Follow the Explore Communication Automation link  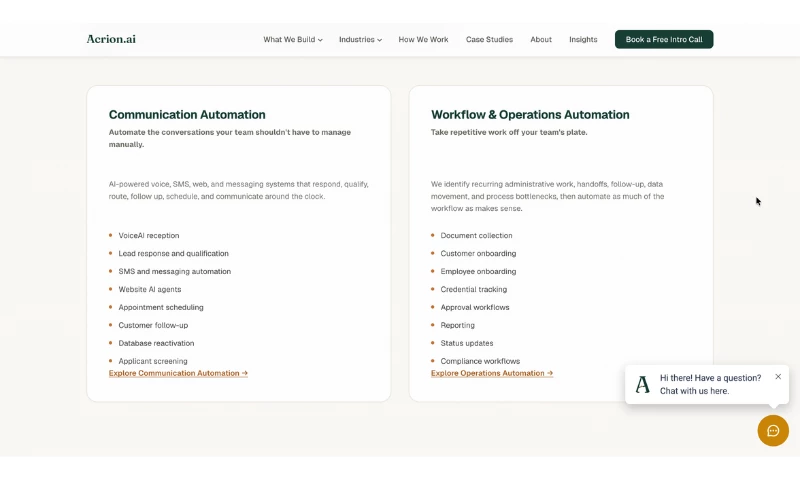[x=178, y=373]
